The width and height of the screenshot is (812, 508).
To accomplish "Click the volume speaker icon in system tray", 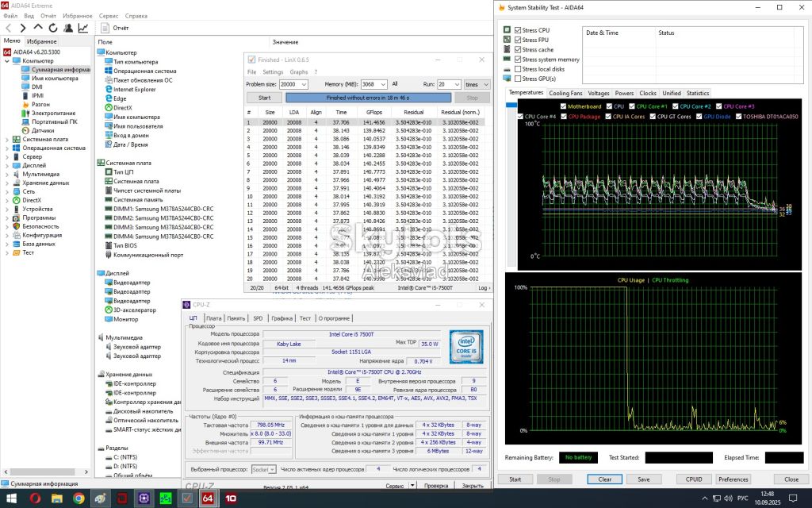I will pyautogui.click(x=728, y=498).
